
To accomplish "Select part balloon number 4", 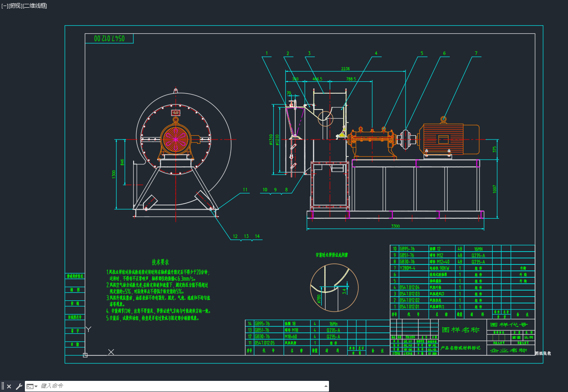I will [x=376, y=53].
